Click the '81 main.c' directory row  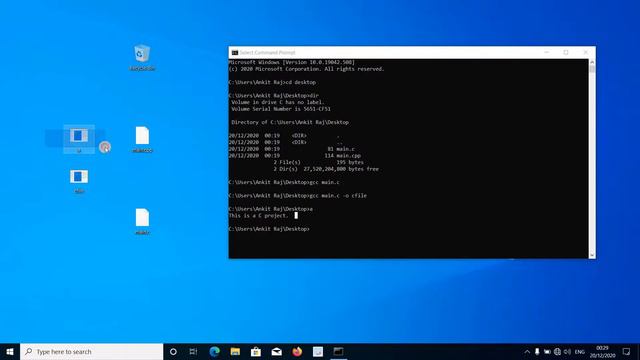coord(292,149)
